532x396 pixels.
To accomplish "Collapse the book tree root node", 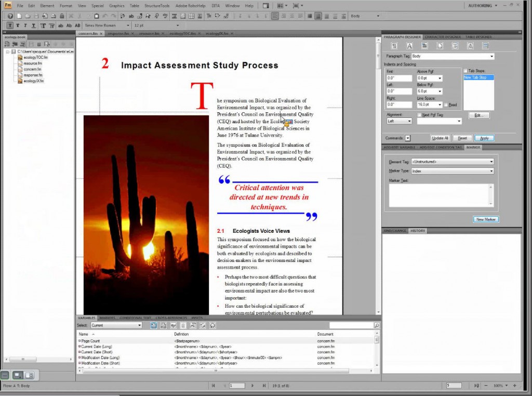I will click(7, 51).
